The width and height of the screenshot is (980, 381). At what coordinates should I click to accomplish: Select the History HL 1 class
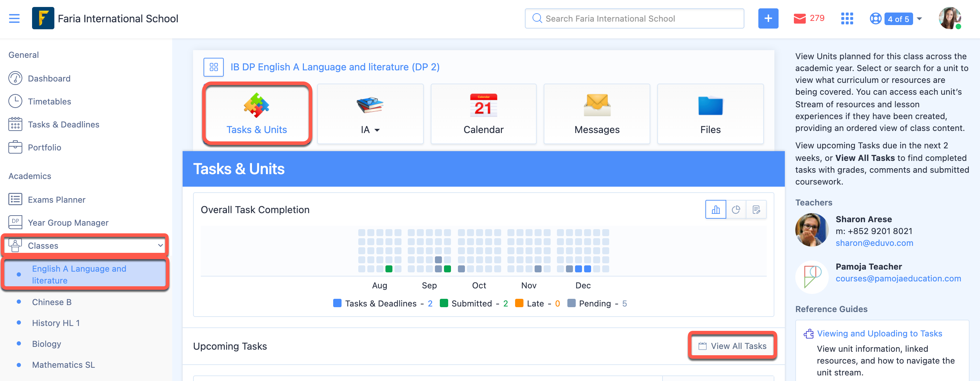56,323
